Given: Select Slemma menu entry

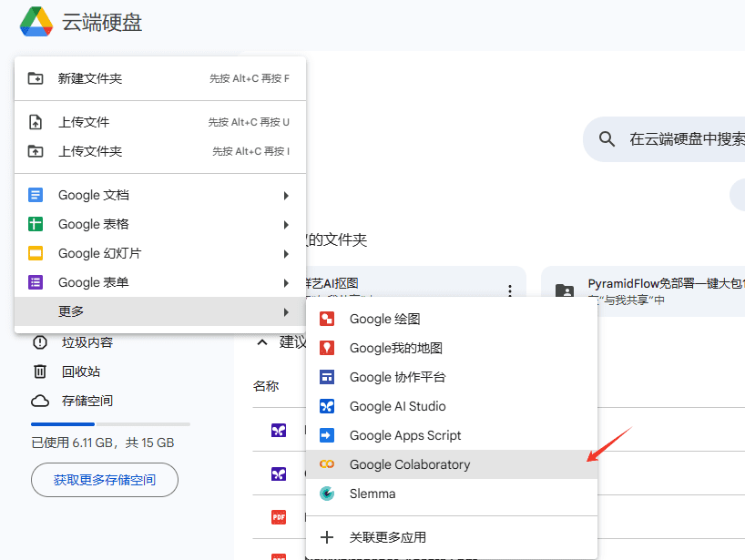Looking at the screenshot, I should 452,494.
